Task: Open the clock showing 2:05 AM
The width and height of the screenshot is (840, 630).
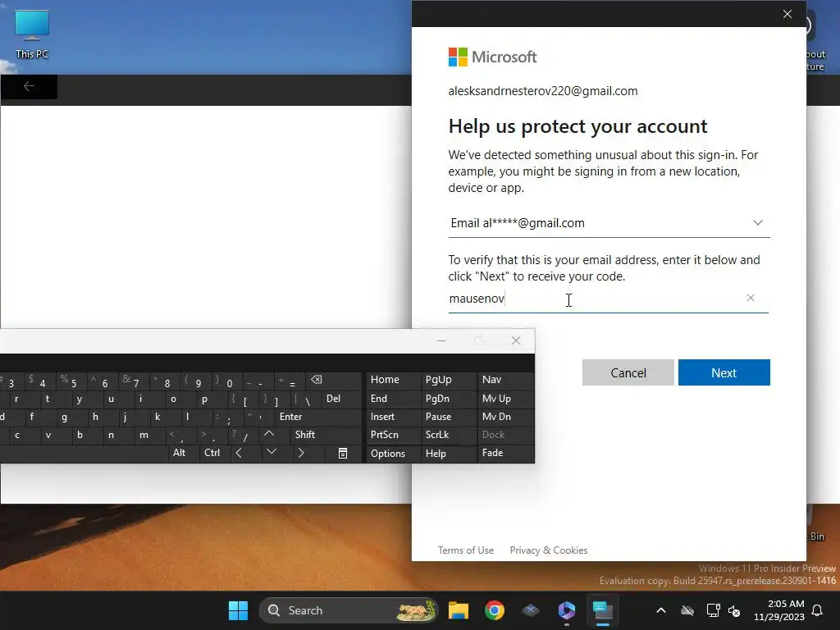Action: tap(779, 610)
